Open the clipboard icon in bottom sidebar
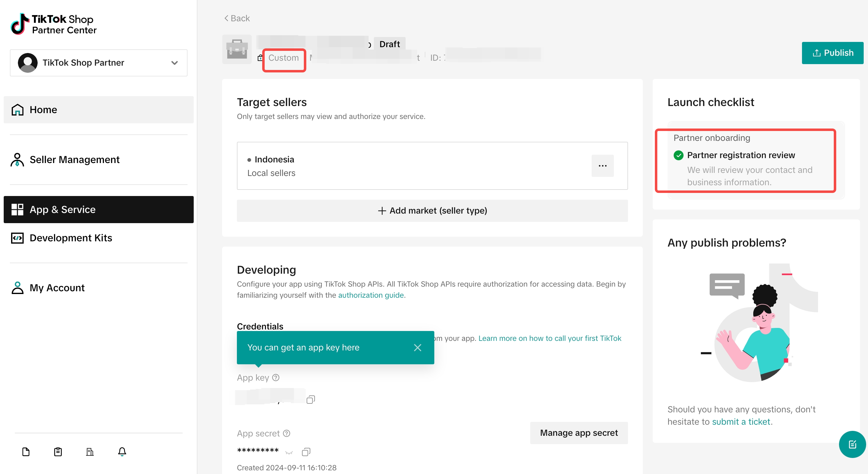 (x=58, y=452)
